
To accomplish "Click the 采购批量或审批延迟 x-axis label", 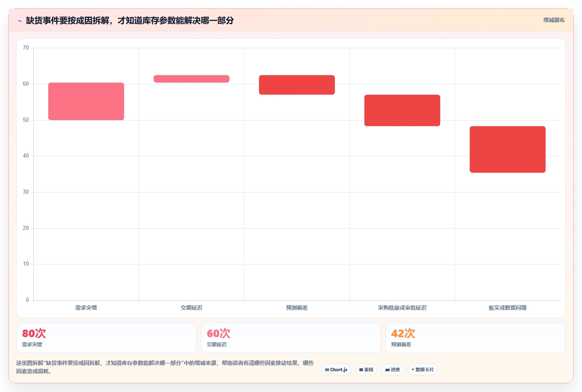I will click(x=402, y=308).
